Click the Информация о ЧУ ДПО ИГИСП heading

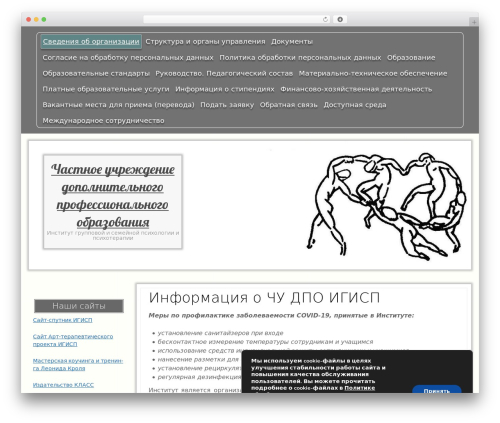coord(264,298)
